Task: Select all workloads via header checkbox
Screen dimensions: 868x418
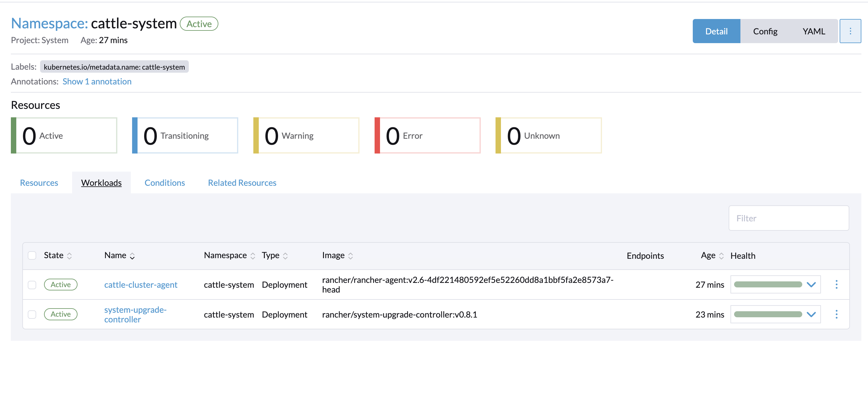Action: (32, 256)
